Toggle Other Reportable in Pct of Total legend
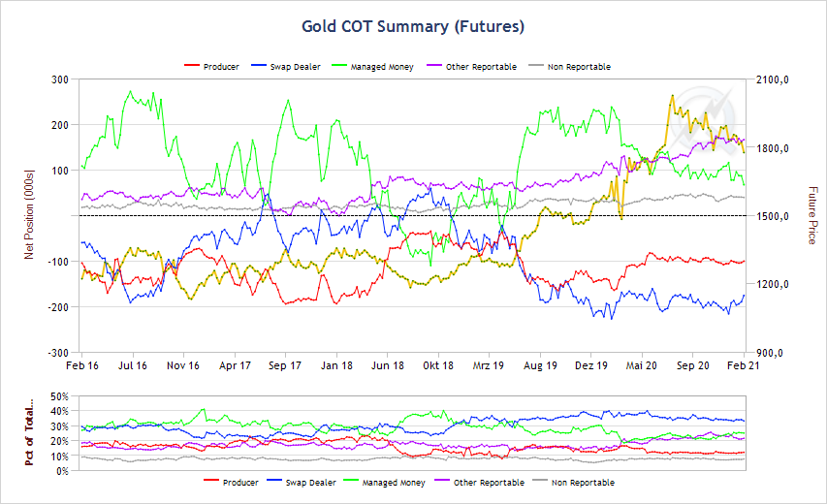 489,482
